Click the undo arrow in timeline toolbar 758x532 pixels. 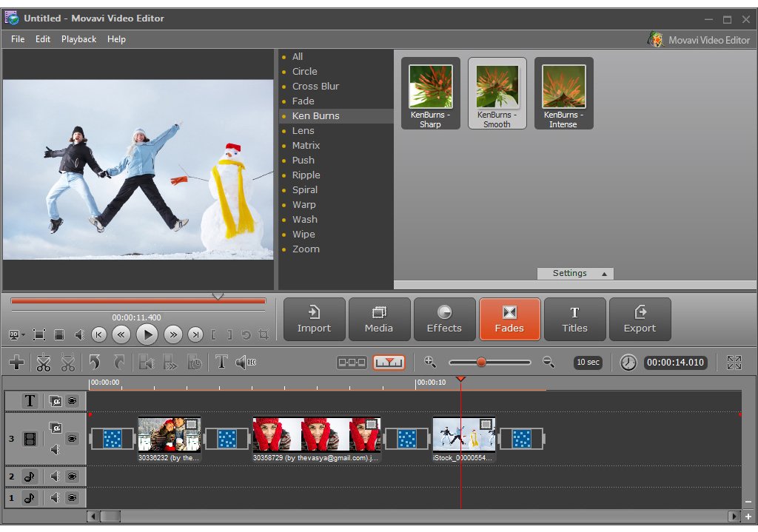click(x=94, y=363)
